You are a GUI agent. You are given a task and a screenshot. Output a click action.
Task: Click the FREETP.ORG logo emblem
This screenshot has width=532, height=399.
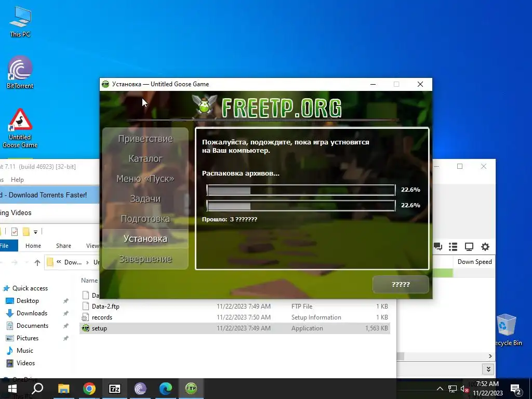(204, 107)
